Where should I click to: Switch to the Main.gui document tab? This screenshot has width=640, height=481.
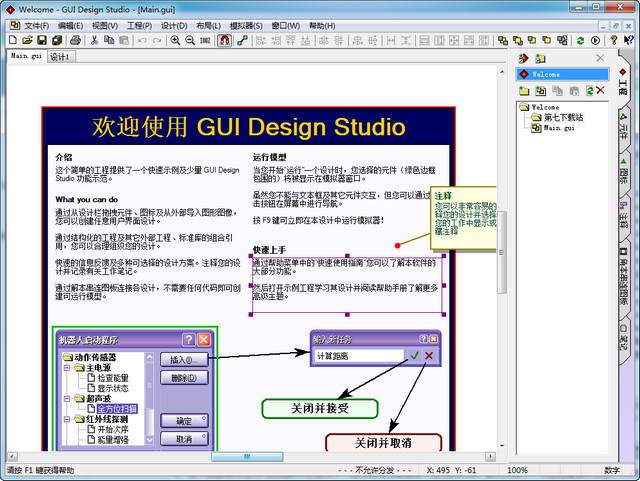[x=26, y=56]
